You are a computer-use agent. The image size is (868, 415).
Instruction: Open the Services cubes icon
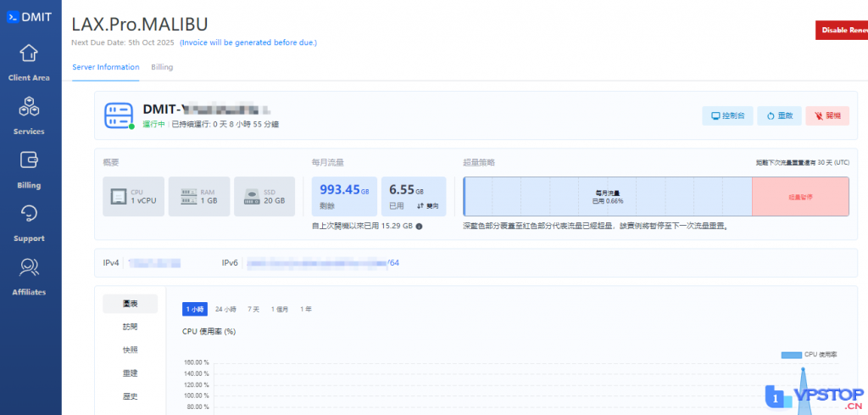29,107
